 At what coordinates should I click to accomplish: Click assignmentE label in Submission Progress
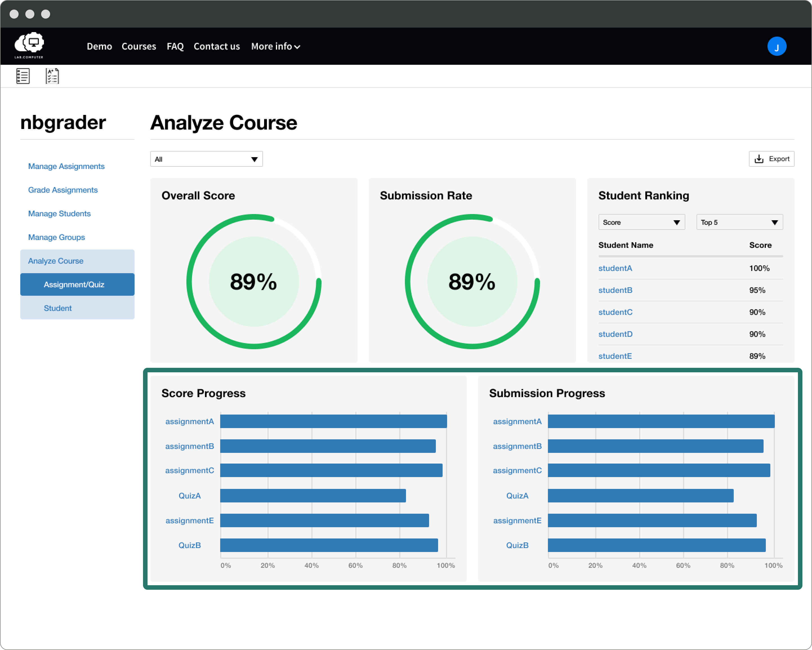click(x=517, y=520)
